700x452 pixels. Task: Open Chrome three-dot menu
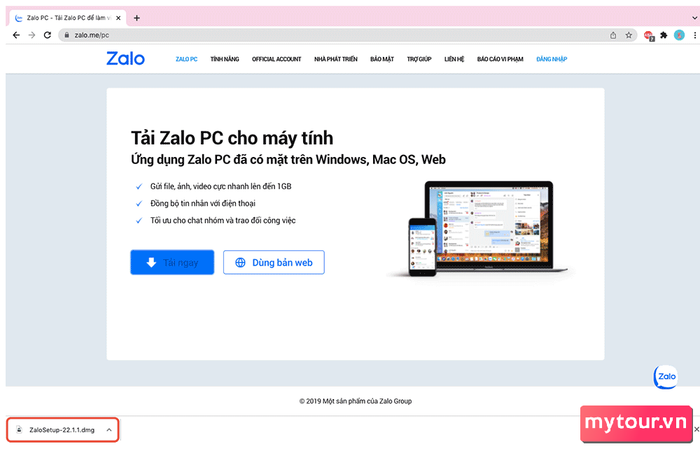(x=695, y=35)
